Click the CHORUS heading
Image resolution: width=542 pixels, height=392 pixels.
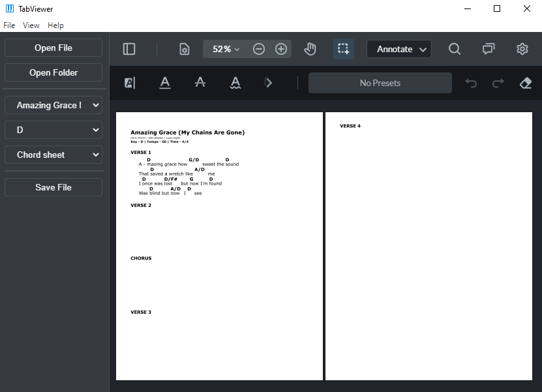pyautogui.click(x=141, y=258)
